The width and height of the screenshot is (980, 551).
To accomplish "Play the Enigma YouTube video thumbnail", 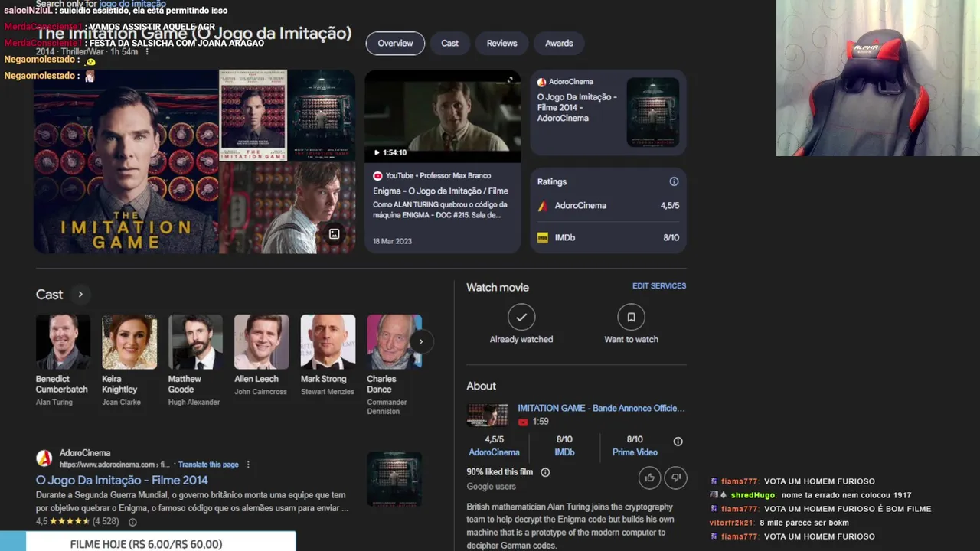I will pos(443,116).
